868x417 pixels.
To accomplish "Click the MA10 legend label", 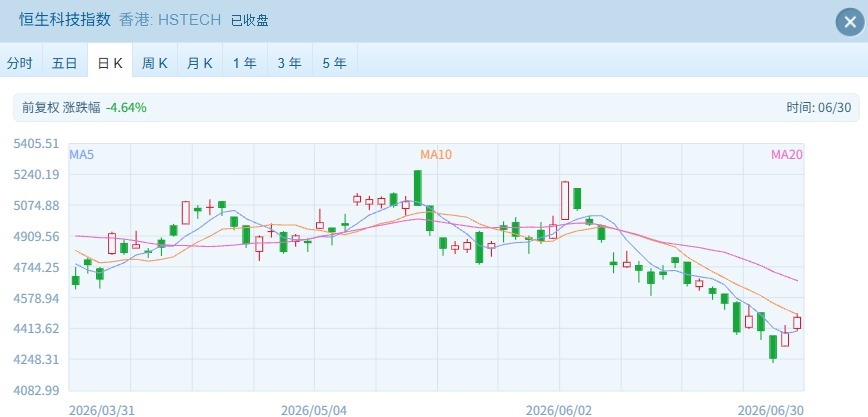I will [x=436, y=155].
